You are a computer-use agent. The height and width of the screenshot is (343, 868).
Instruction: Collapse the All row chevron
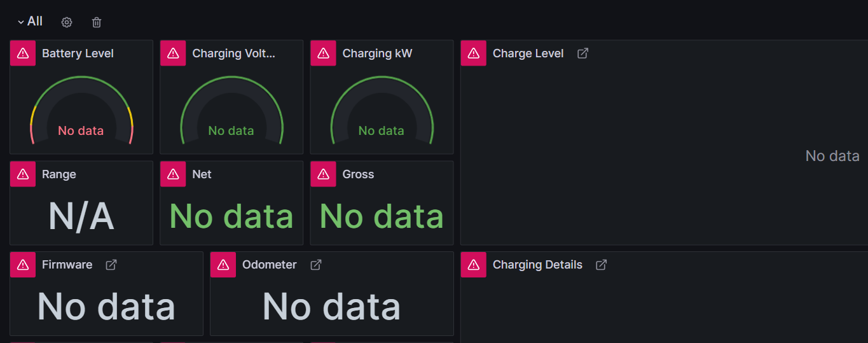click(20, 22)
